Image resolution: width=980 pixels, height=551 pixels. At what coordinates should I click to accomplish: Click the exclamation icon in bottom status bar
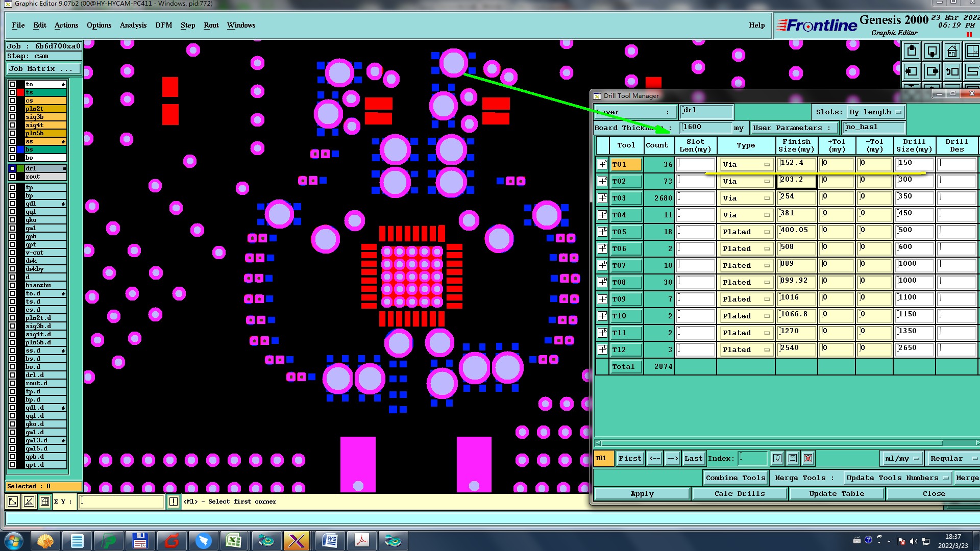pyautogui.click(x=174, y=502)
